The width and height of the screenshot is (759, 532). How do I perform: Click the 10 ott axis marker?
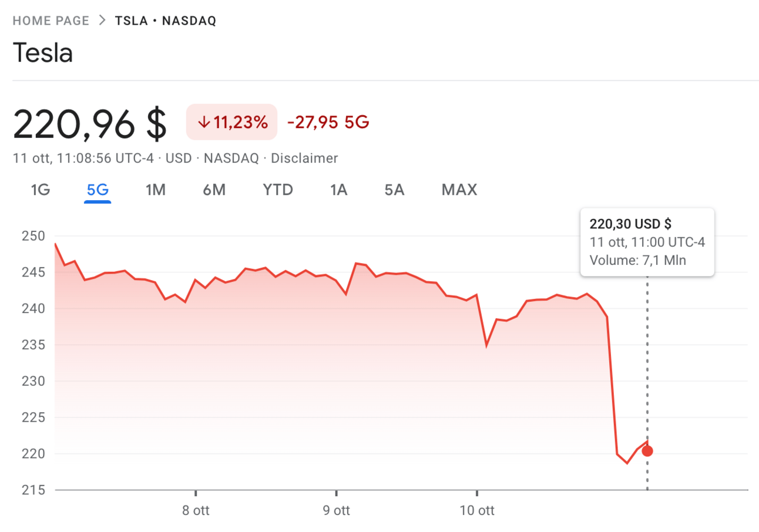click(477, 510)
